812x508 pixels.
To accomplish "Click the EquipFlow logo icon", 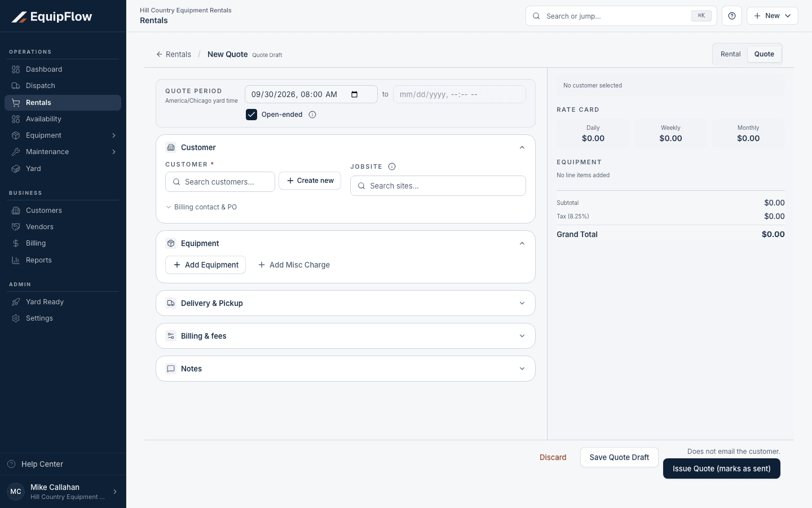I will point(19,17).
